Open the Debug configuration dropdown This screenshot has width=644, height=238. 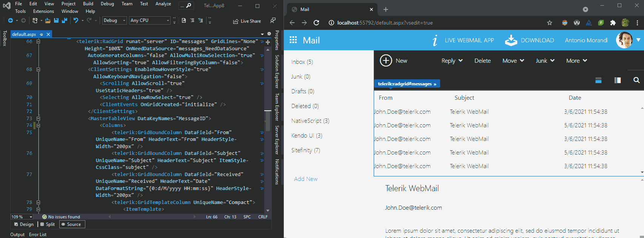114,20
